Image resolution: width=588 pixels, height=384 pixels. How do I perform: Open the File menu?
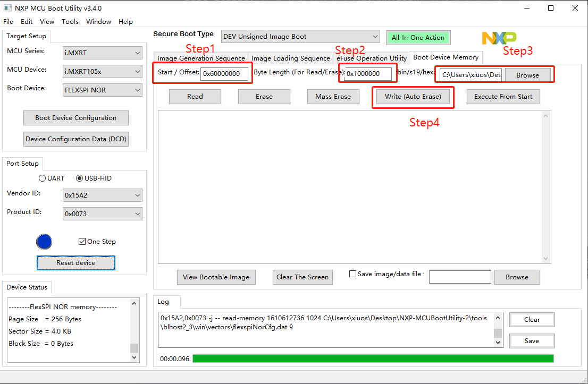click(x=9, y=22)
